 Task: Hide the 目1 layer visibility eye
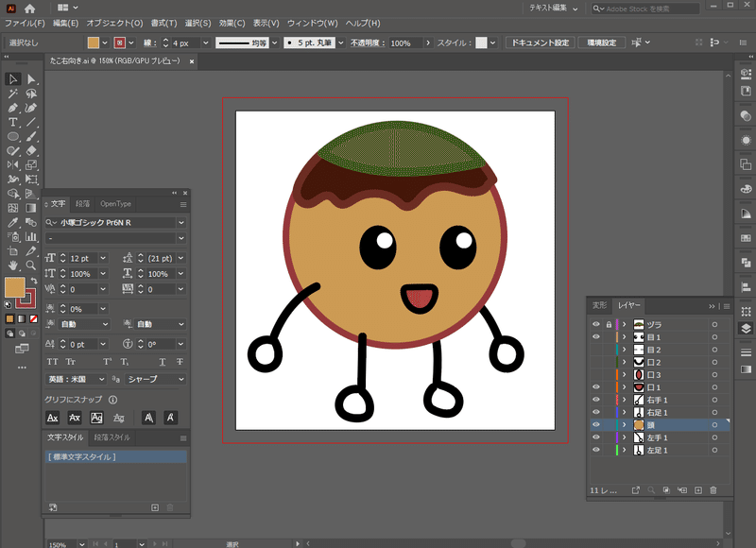(595, 336)
